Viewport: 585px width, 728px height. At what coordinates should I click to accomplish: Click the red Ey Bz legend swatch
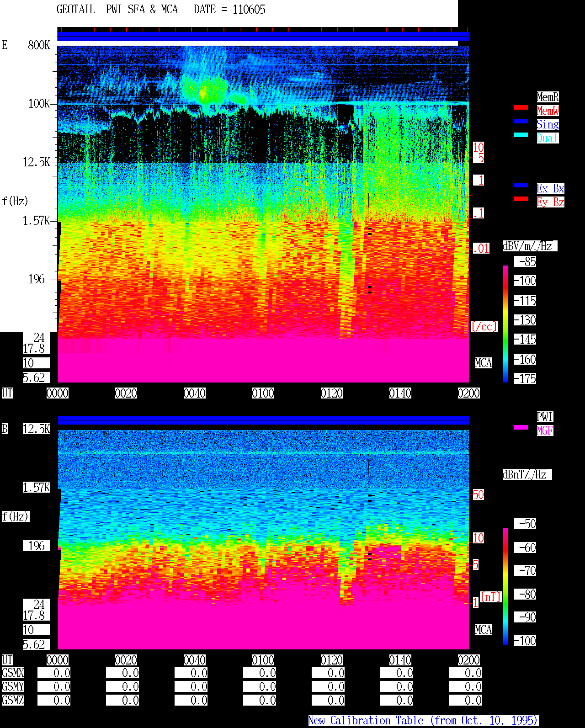(x=521, y=199)
